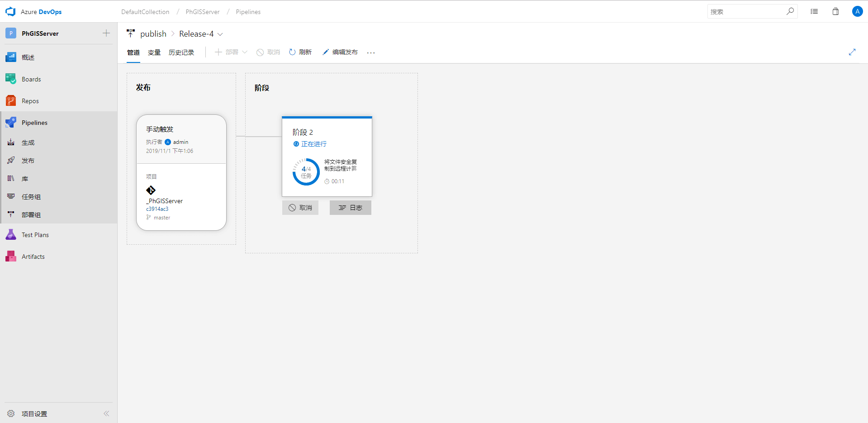Viewport: 868px width, 423px height.
Task: Open the work items list icon
Action: pos(814,12)
